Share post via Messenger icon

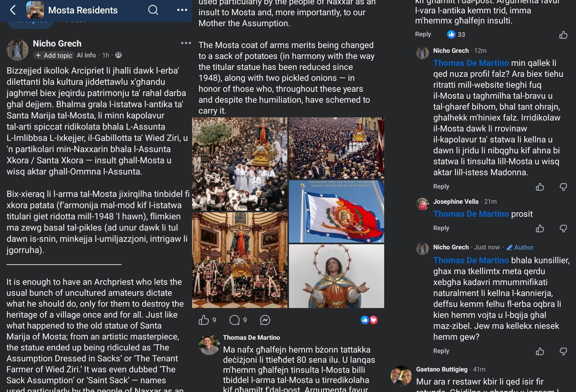265,320
